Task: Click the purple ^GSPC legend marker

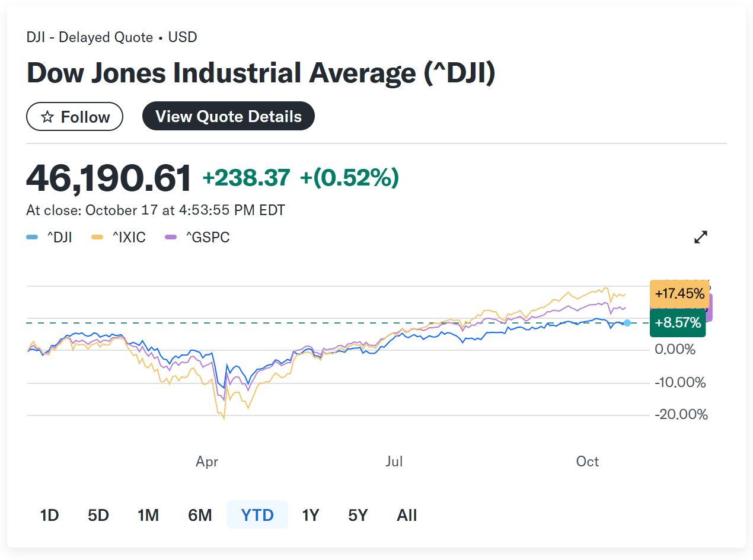Action: (x=171, y=238)
